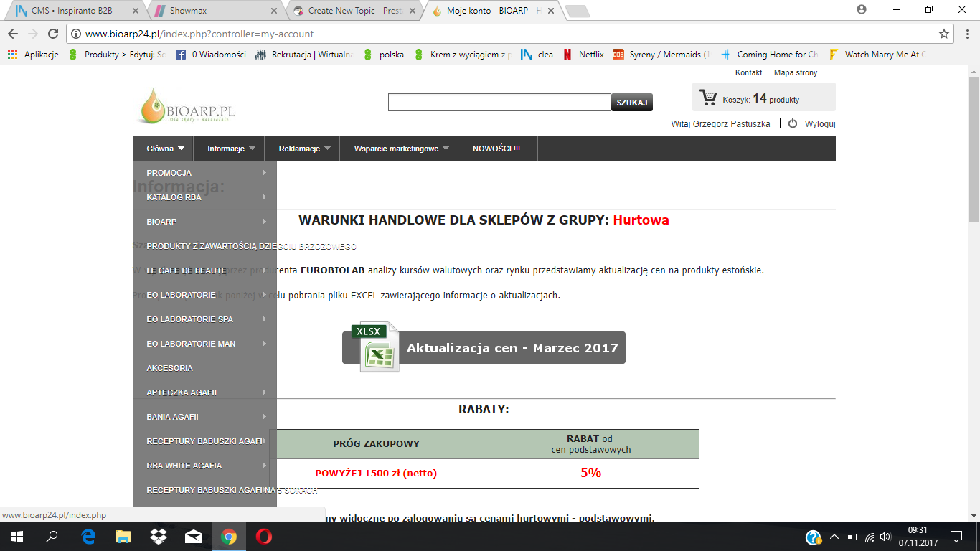Viewport: 980px width, 551px height.
Task: Click the BIOARP.PL logo
Action: coord(187,106)
